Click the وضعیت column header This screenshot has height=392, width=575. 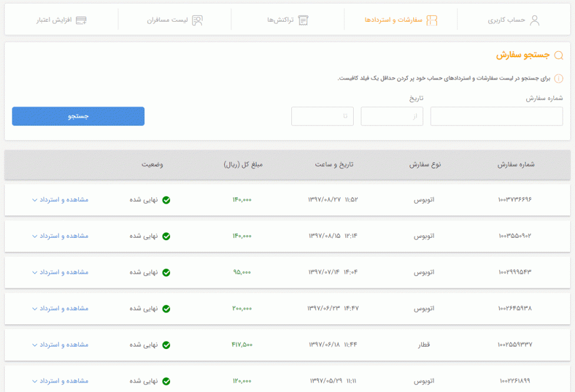152,165
